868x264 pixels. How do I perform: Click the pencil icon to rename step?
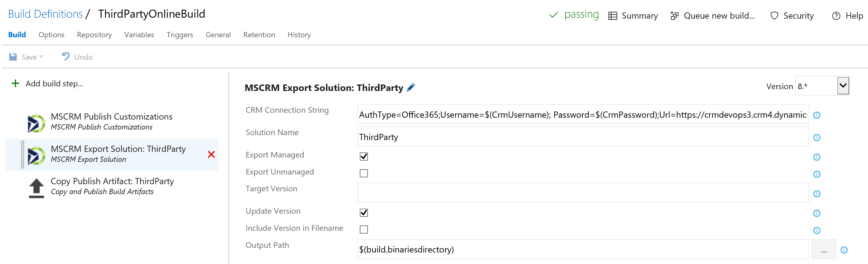click(411, 88)
